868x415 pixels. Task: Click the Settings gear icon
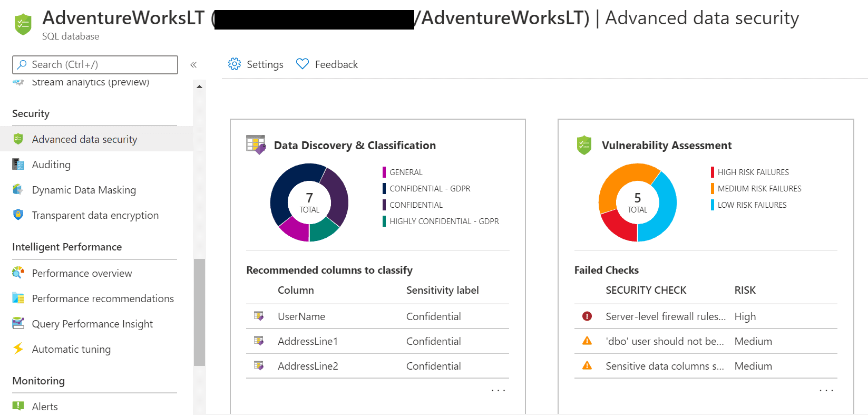[234, 64]
